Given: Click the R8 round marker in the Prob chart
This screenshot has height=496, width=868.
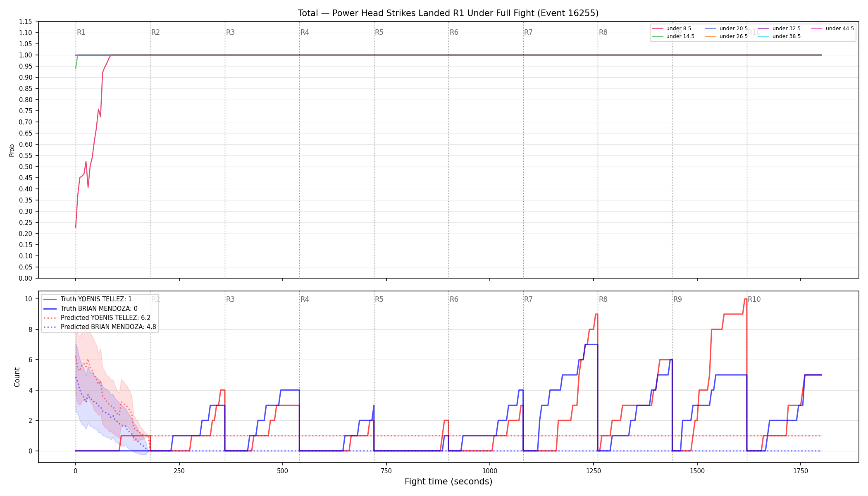Looking at the screenshot, I should coord(603,32).
